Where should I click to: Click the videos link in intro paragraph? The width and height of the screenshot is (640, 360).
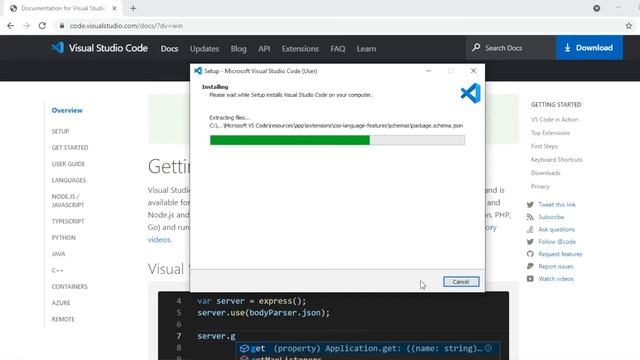point(159,240)
